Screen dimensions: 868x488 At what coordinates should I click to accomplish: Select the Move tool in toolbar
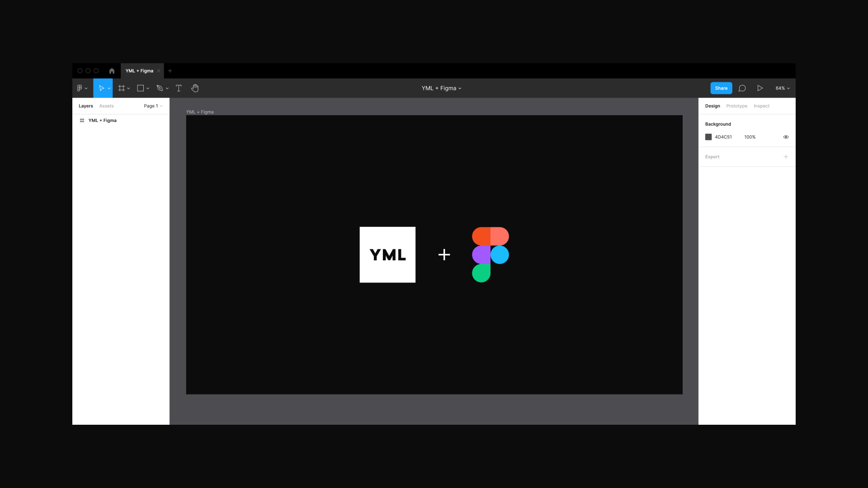point(101,88)
